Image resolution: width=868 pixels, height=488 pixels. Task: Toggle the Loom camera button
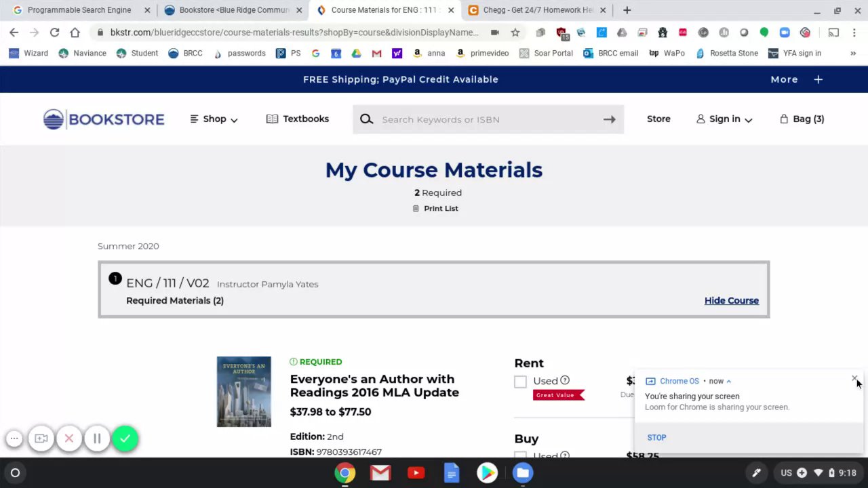click(41, 439)
